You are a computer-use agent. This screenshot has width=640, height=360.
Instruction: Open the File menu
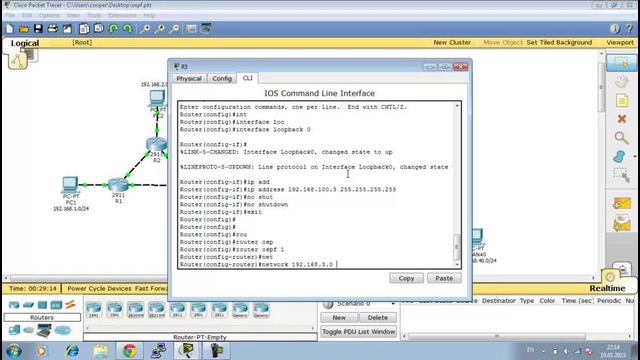[10, 15]
